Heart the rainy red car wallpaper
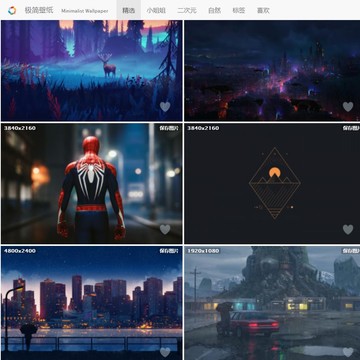This screenshot has width=360, height=360. click(348, 352)
